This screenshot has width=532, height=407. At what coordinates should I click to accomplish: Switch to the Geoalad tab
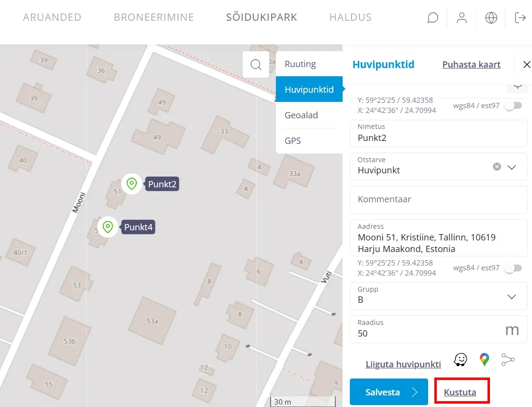coord(301,115)
